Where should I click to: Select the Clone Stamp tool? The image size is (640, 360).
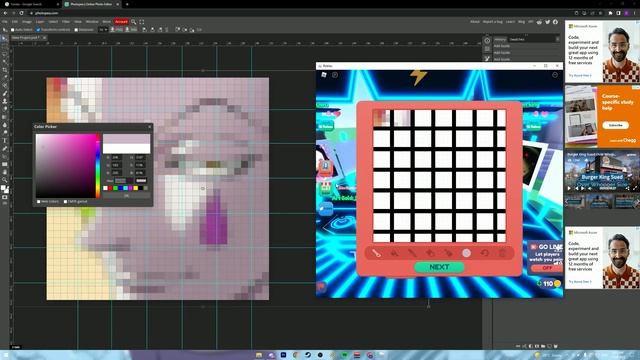[x=4, y=101]
